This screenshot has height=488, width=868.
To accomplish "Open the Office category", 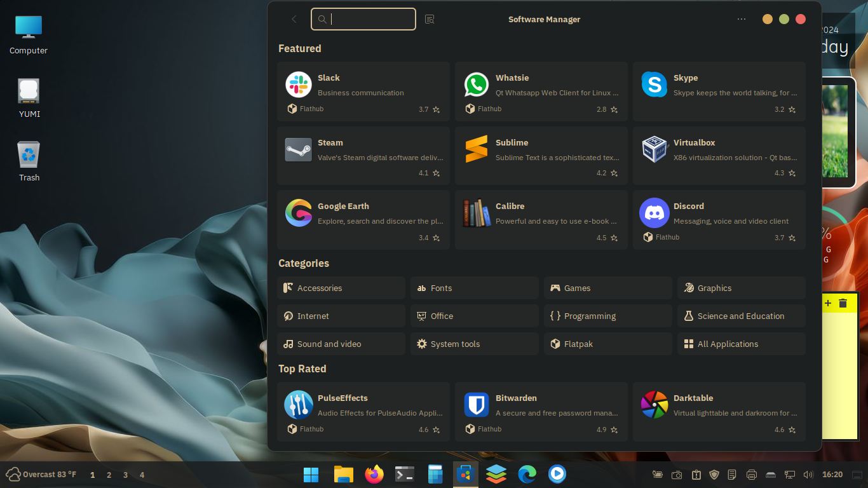I will click(x=475, y=316).
